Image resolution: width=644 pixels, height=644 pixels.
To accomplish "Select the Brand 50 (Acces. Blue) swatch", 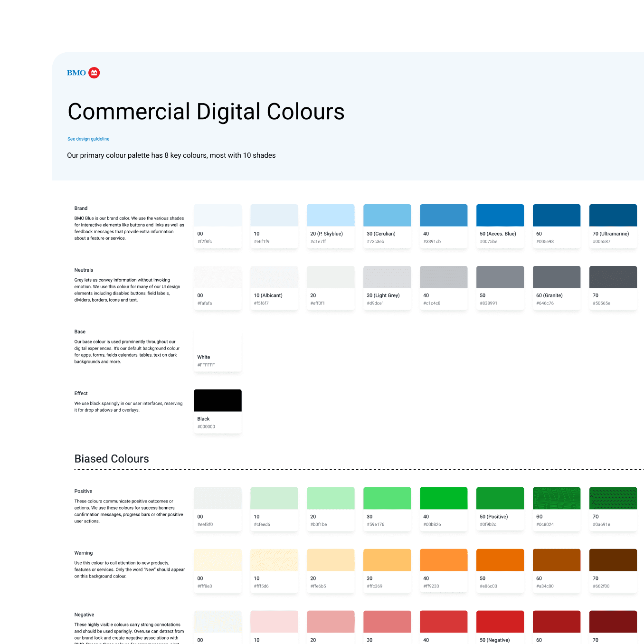I will (500, 215).
